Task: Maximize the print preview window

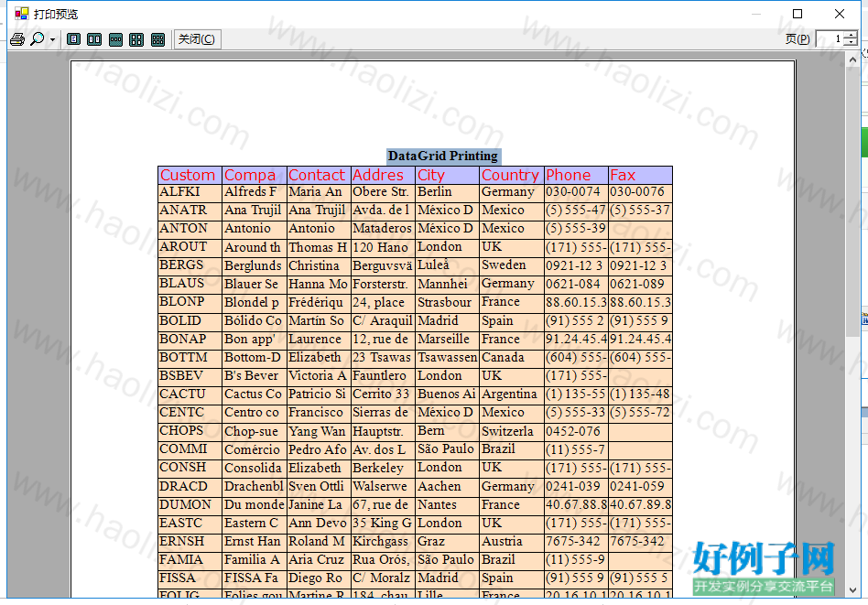Action: 797,14
